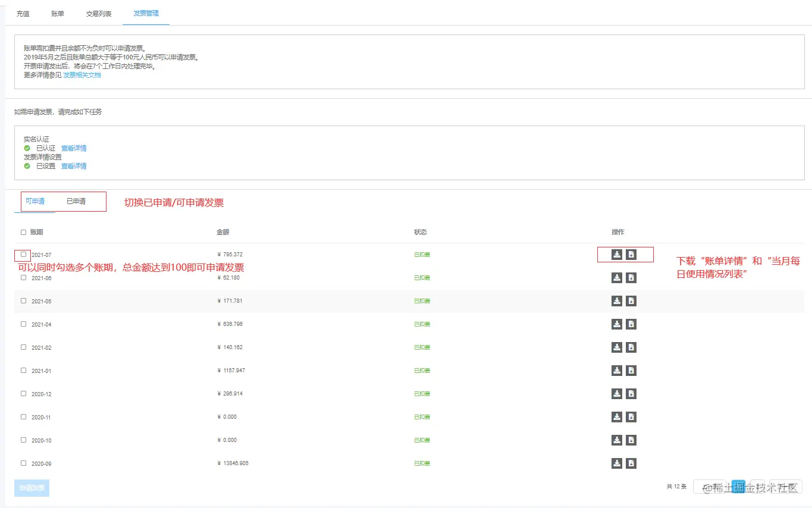Download bill details for 2020-10
Viewport: 812px width, 508px height.
click(617, 440)
